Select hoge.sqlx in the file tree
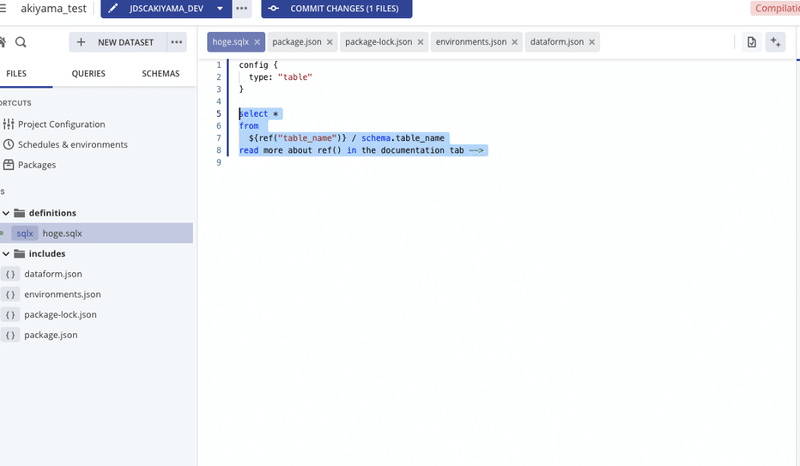 (96, 233)
